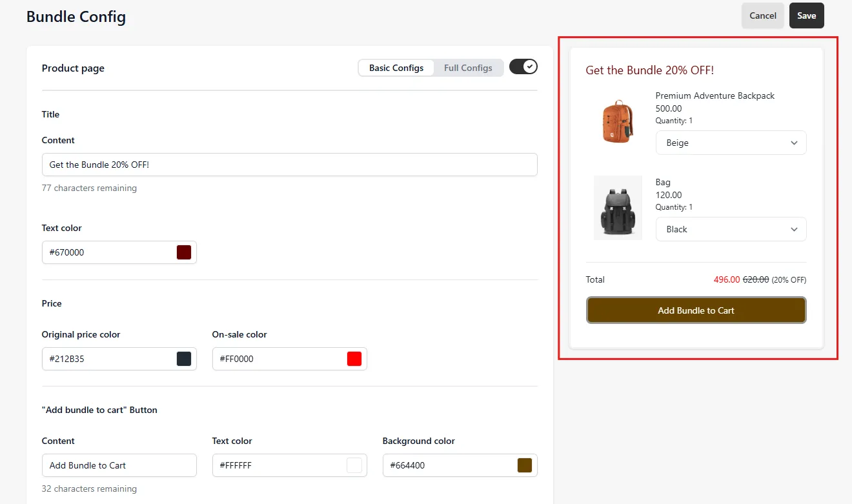Image resolution: width=852 pixels, height=504 pixels.
Task: Open the title text color swatch
Action: click(184, 252)
